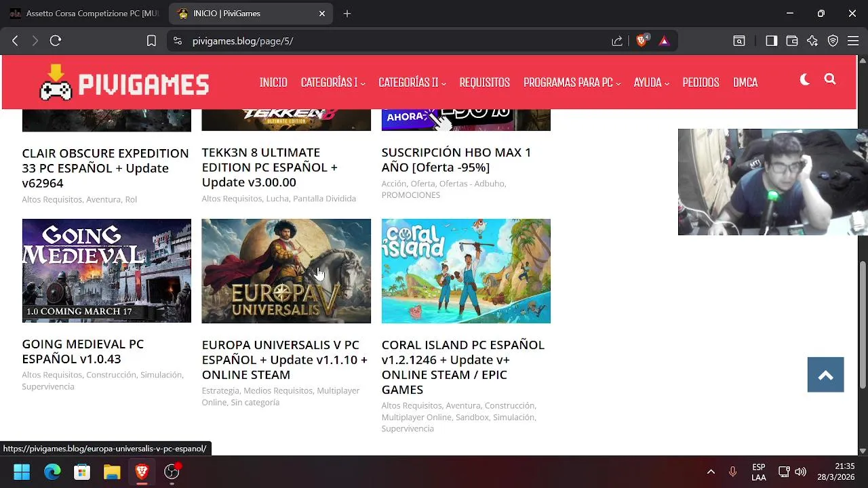Open Brave Wallet icon
The width and height of the screenshot is (868, 488).
tap(791, 41)
